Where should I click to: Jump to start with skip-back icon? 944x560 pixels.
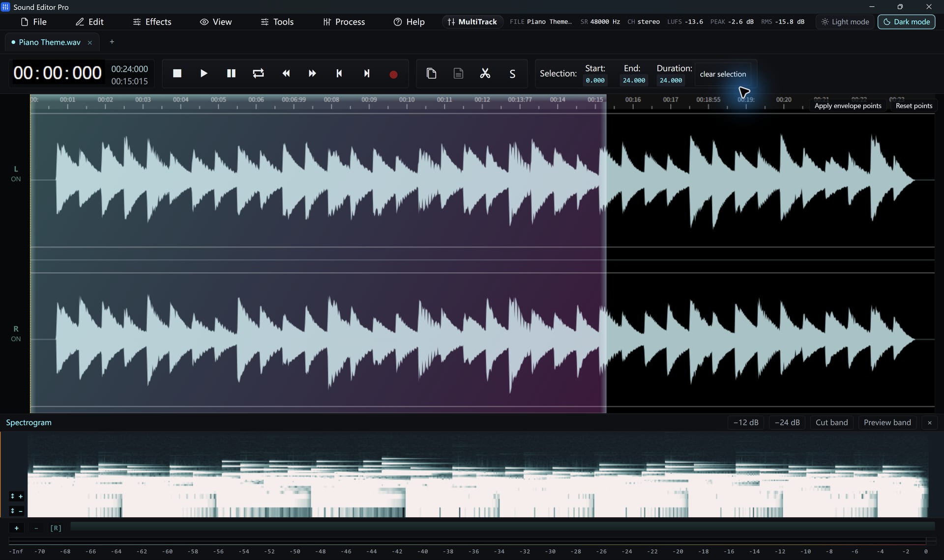coord(339,74)
